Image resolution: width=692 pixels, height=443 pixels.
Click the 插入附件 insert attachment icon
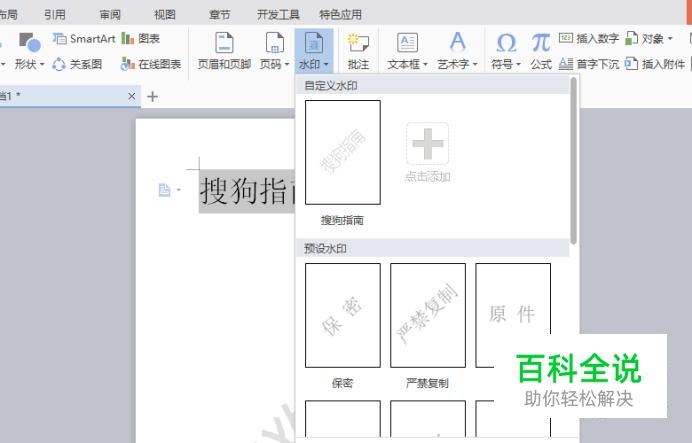(x=632, y=64)
